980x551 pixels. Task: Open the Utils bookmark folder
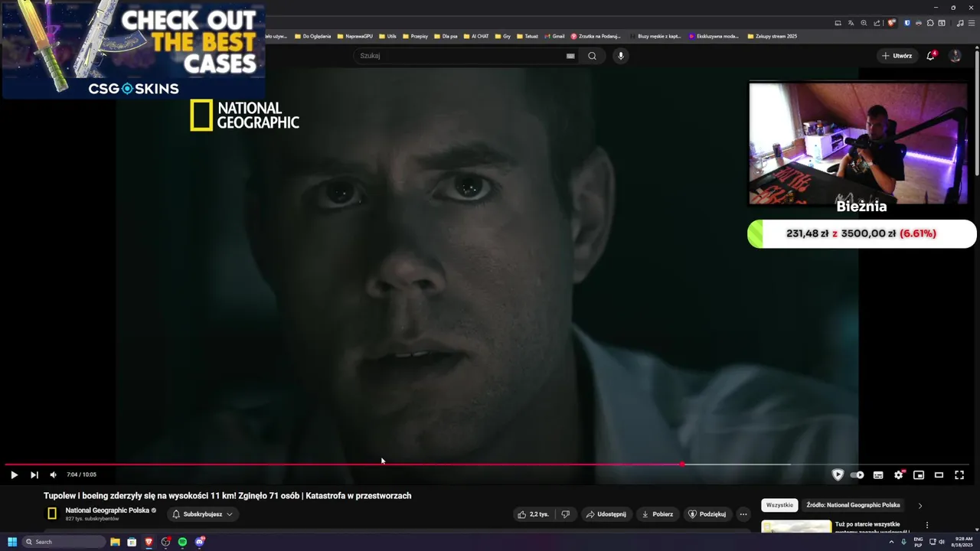click(387, 36)
